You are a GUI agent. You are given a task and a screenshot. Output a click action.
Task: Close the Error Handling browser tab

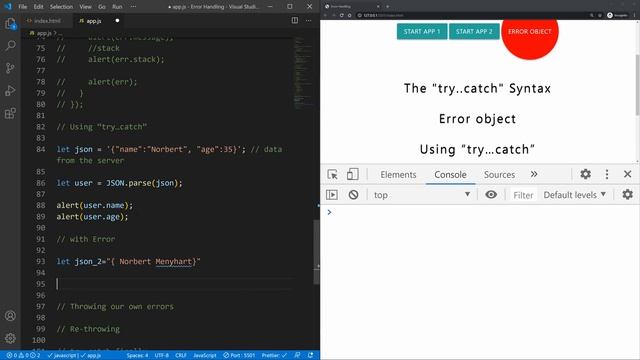(x=378, y=6)
